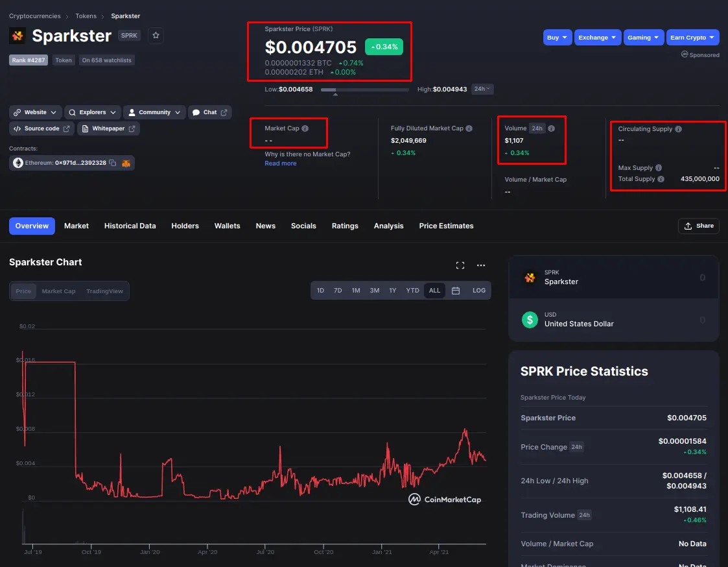
Task: Open the Buy dropdown
Action: tap(557, 38)
